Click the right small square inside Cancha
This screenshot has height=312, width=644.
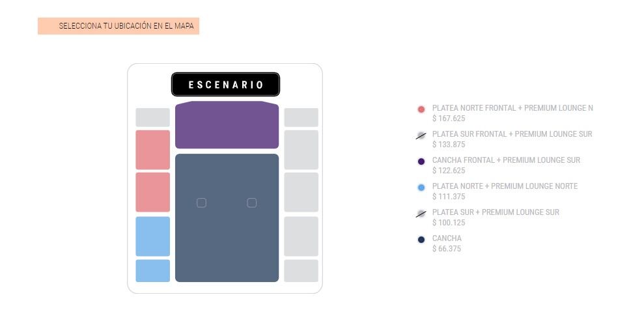tap(252, 203)
